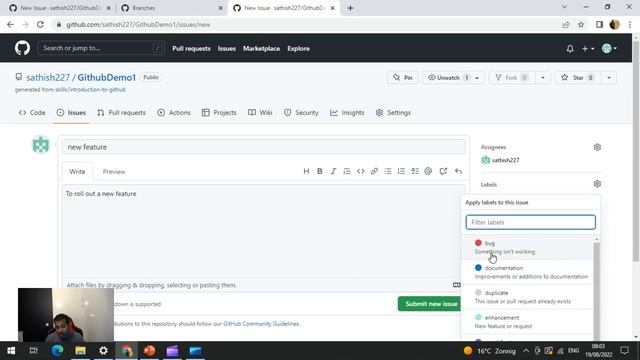Pin the repository
The height and width of the screenshot is (360, 640).
pos(402,78)
